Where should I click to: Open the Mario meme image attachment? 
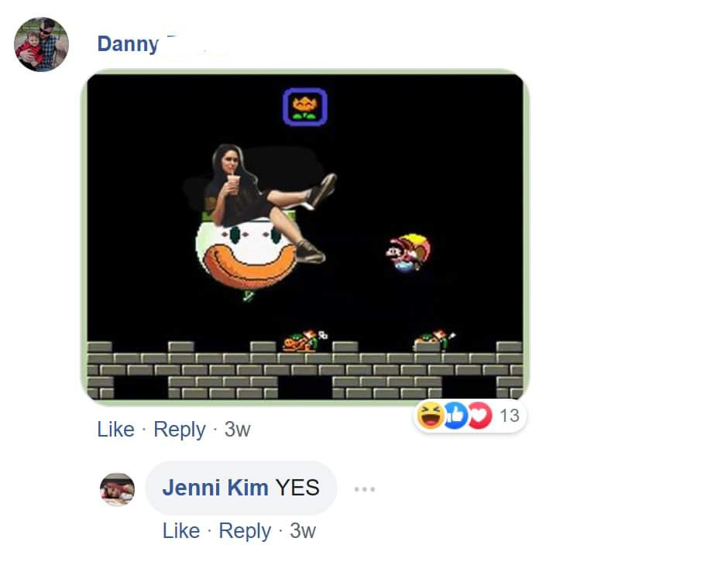(305, 237)
